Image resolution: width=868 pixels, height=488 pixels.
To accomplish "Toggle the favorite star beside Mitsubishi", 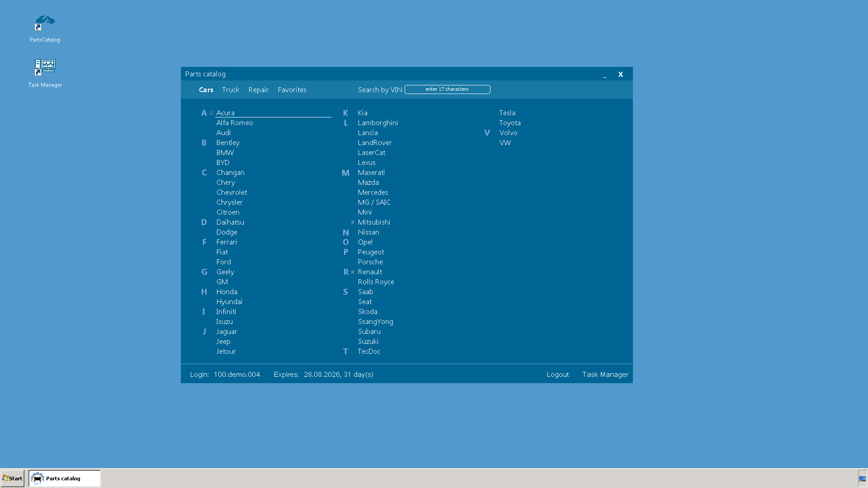I will (353, 222).
